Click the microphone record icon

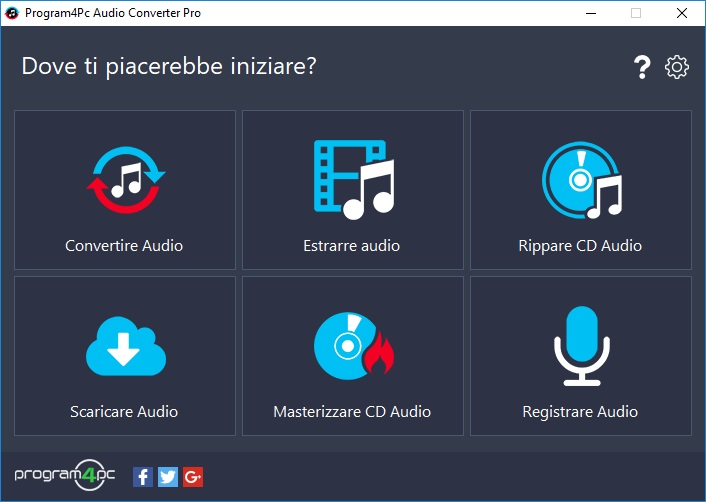(x=582, y=346)
